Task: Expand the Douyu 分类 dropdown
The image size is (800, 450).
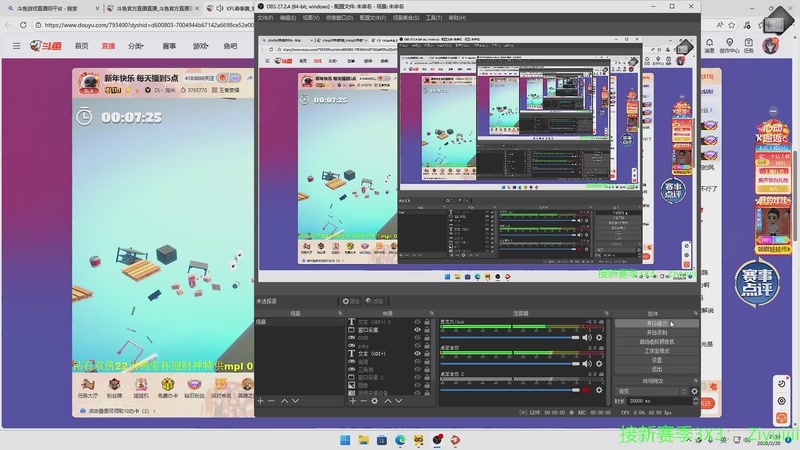Action: [x=136, y=46]
